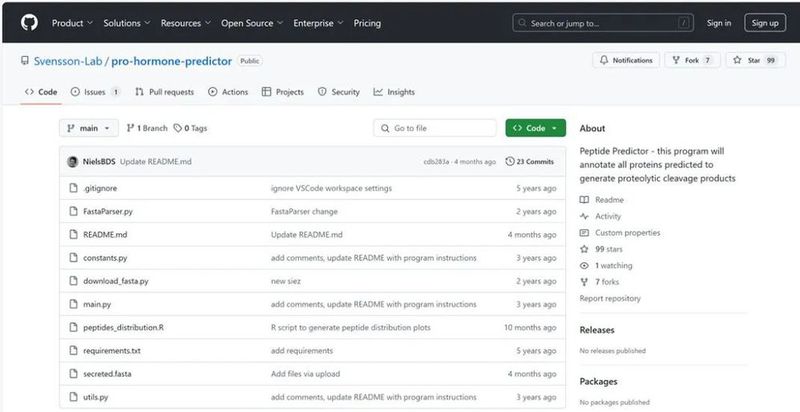Fork the pro-hormone-predictor repository
This screenshot has height=412, width=800.
692,61
